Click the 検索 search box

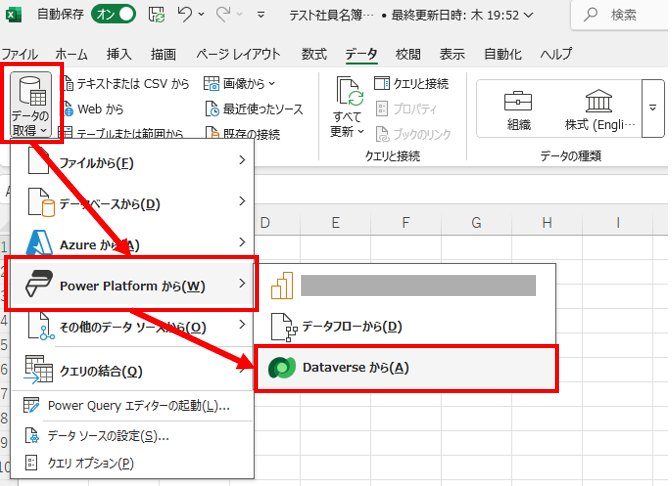point(621,15)
